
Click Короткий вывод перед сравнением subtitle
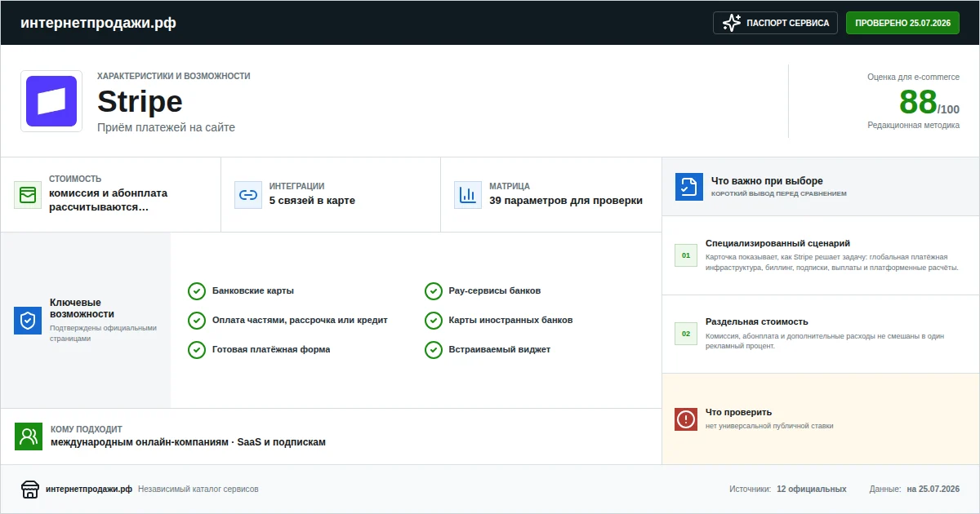(x=779, y=194)
